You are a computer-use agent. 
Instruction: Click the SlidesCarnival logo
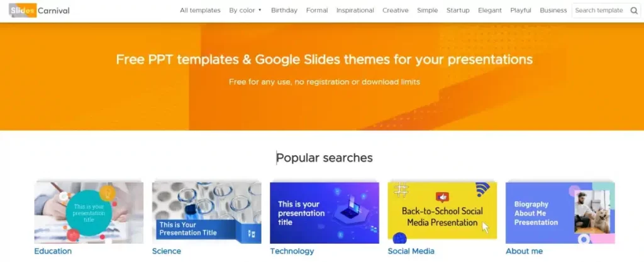coord(40,11)
